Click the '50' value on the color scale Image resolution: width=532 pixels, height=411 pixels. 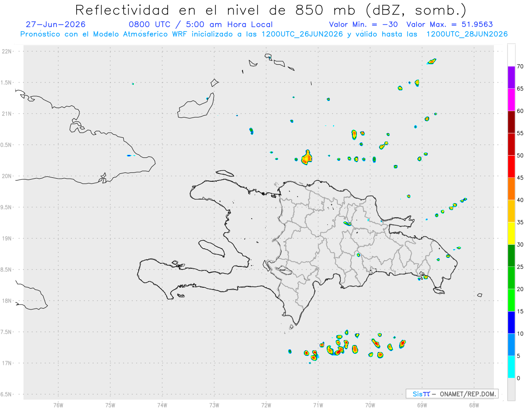520,156
